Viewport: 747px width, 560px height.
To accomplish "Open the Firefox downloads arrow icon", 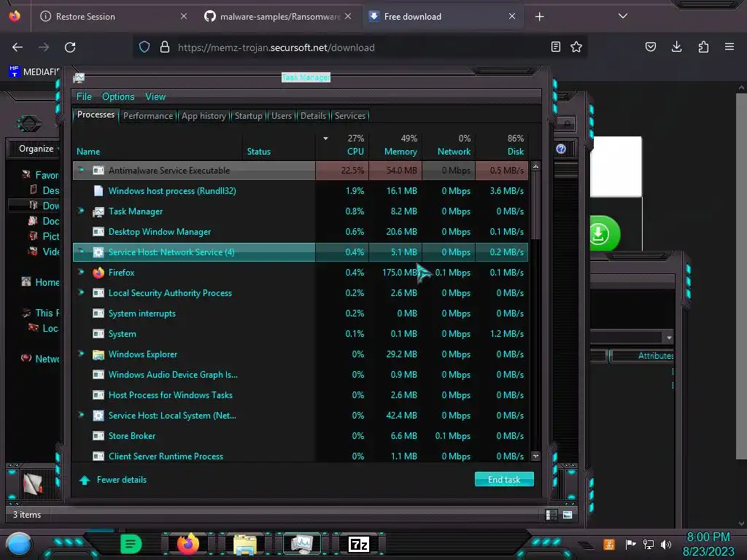I will click(x=676, y=47).
